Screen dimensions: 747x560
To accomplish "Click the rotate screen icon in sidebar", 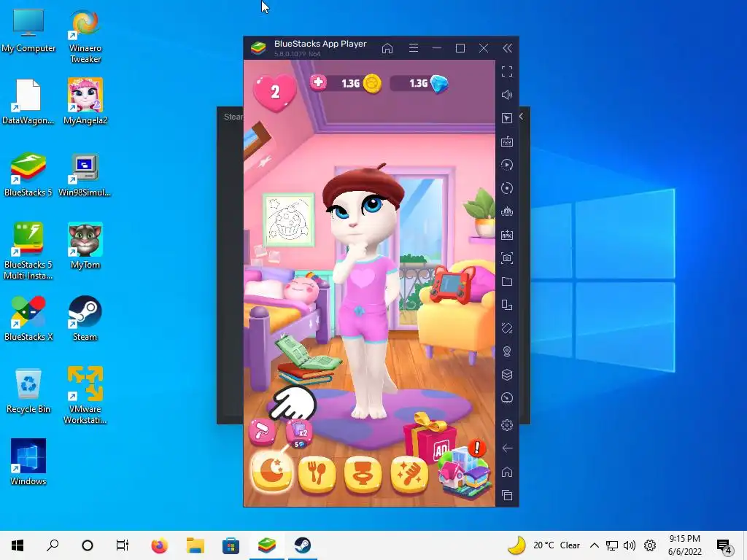I will 507,305.
